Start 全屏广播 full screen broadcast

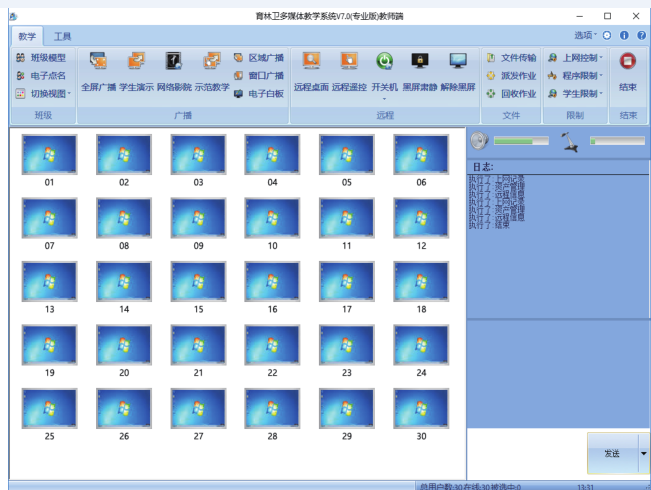[x=98, y=71]
